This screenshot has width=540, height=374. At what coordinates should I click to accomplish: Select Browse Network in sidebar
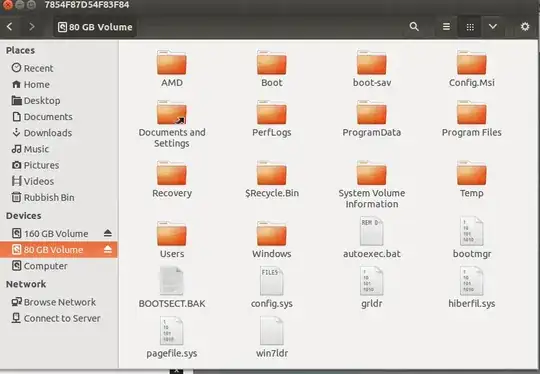point(53,302)
